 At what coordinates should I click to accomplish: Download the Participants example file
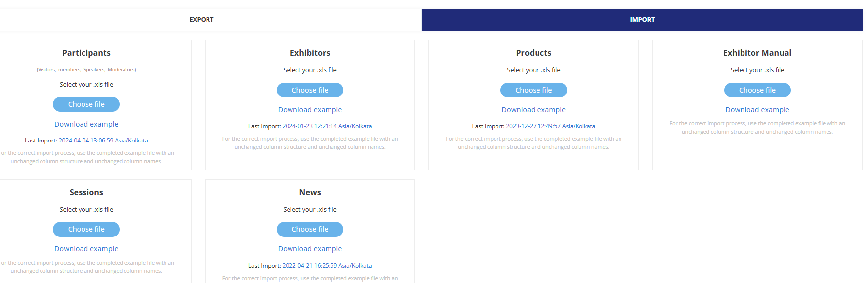click(86, 124)
